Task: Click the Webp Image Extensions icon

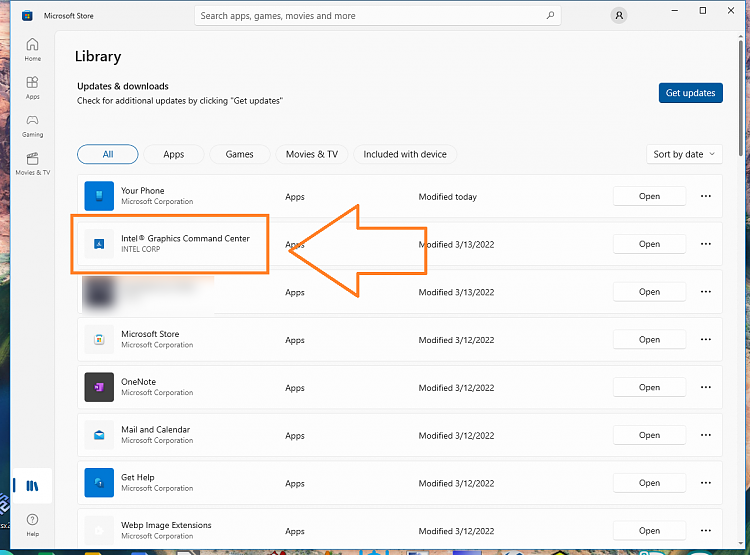Action: (x=99, y=531)
